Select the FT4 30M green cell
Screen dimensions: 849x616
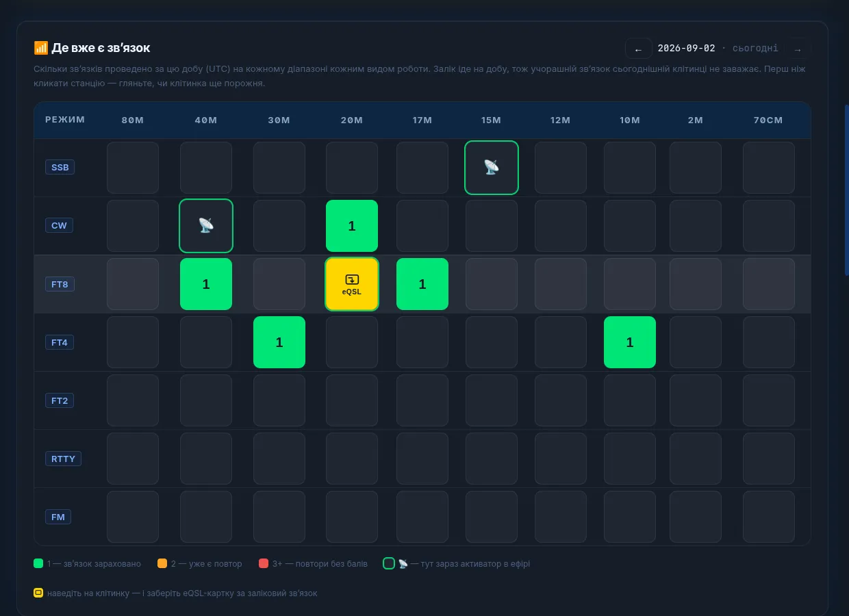click(x=279, y=342)
